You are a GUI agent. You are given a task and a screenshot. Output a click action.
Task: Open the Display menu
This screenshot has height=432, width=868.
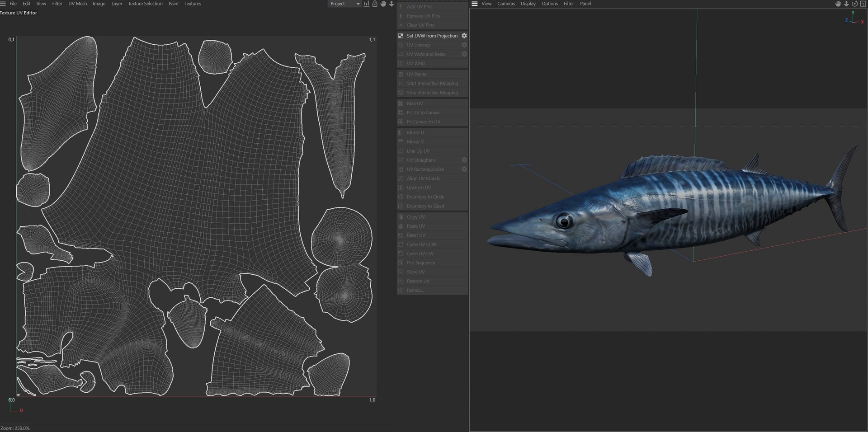(x=528, y=4)
